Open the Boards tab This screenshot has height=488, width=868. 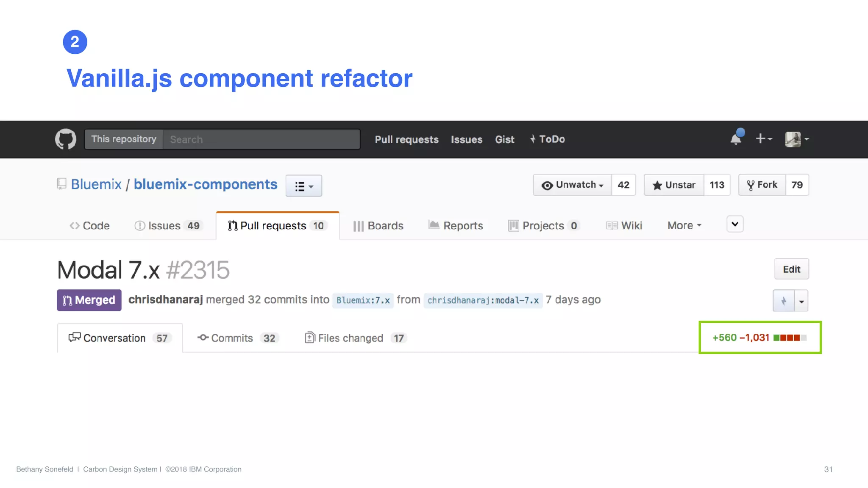pyautogui.click(x=378, y=226)
